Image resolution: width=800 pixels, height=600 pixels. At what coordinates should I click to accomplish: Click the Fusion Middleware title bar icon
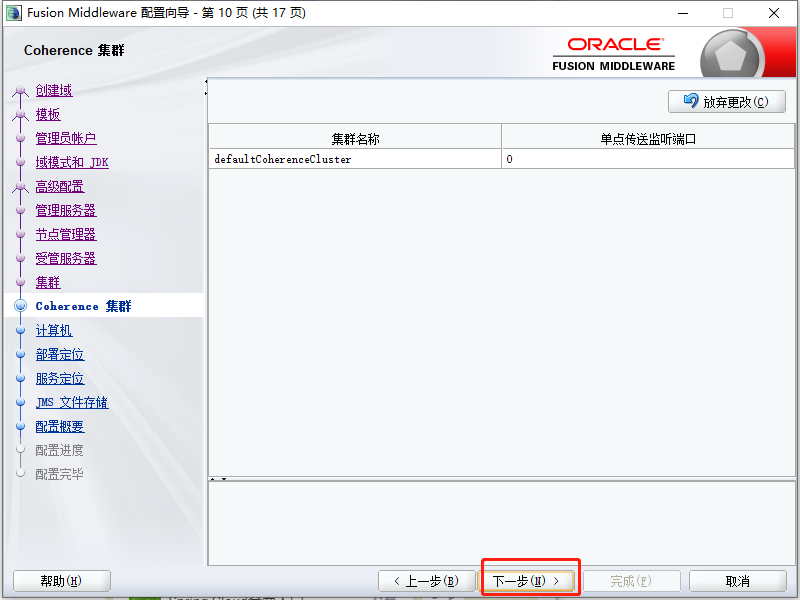tap(14, 13)
